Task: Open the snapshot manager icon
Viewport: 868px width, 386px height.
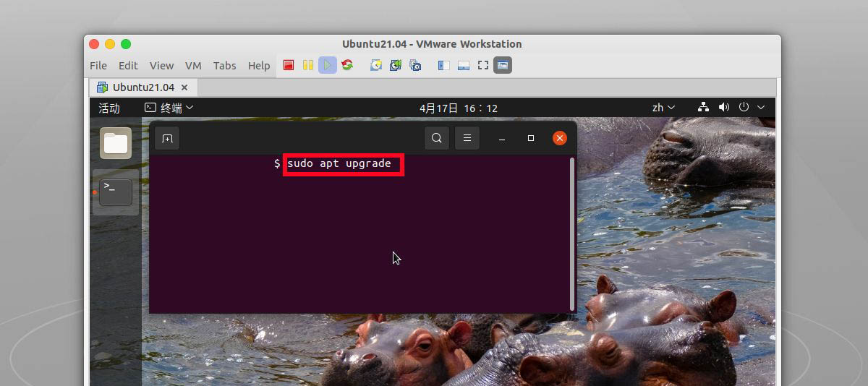Action: pos(415,65)
